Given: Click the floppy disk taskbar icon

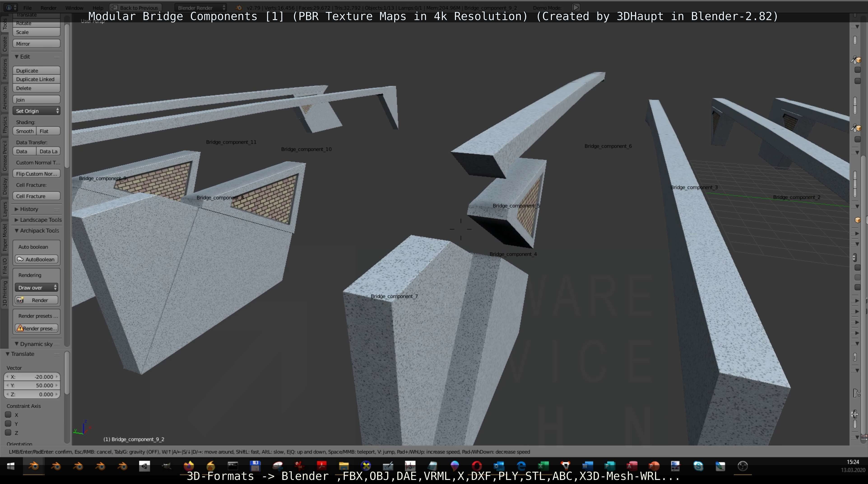Looking at the screenshot, I should [255, 466].
